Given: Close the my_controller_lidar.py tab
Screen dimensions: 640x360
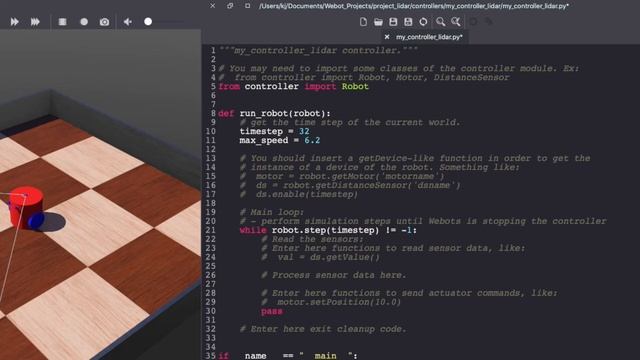Looking at the screenshot, I should coord(387,37).
